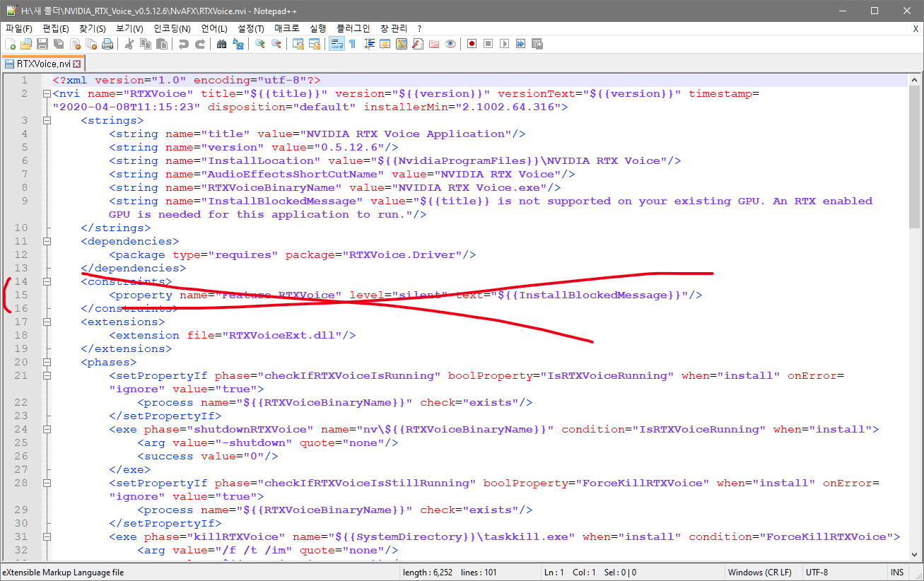Open the Document Map panel icon

(401, 44)
